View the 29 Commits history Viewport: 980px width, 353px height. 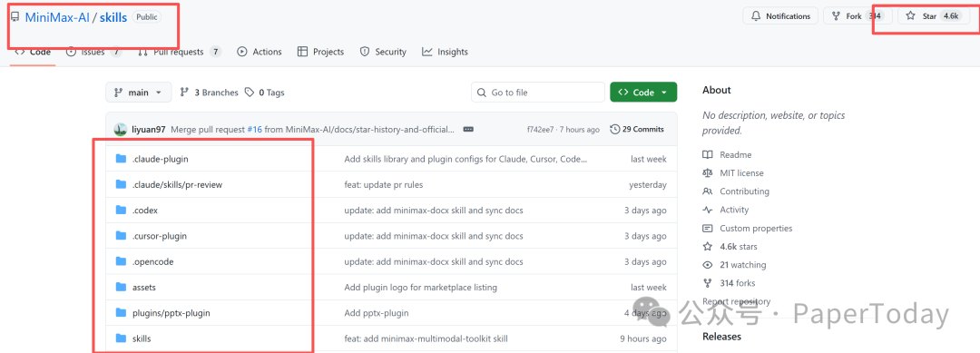[637, 130]
